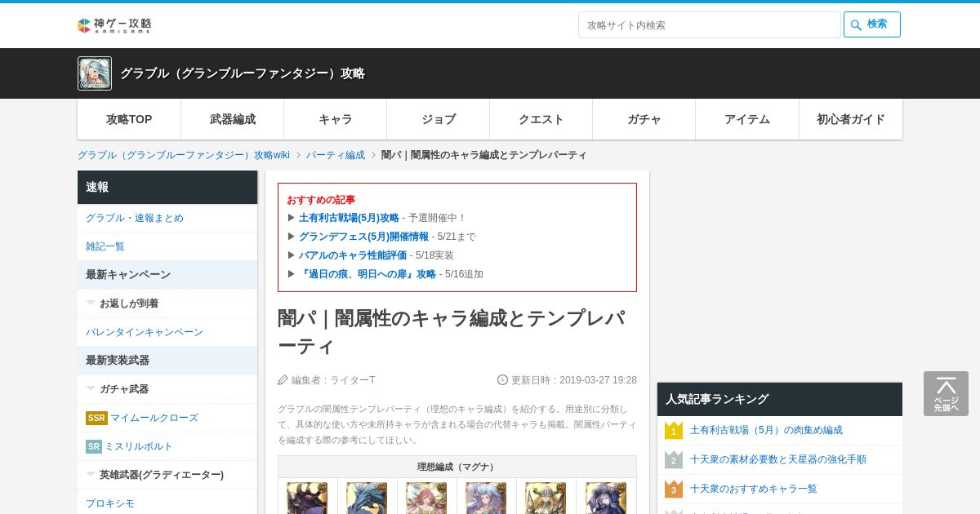
Task: Click the clock update-time icon
Action: [x=503, y=380]
